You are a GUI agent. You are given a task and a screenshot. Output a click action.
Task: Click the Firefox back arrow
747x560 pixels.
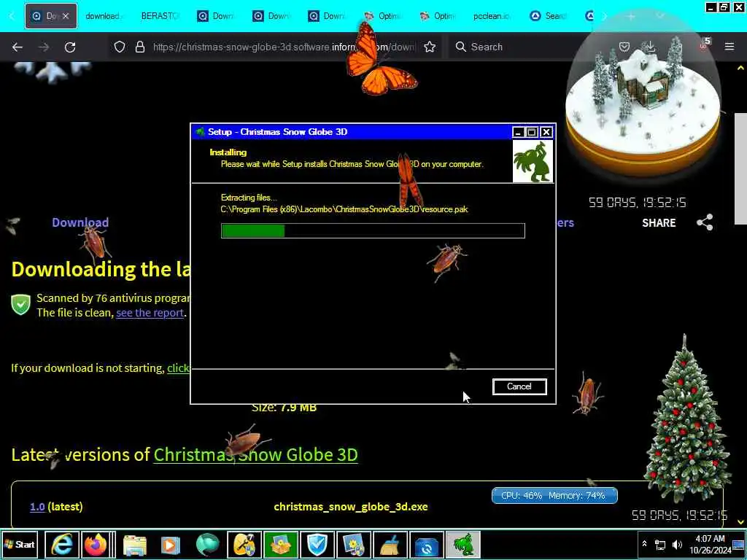pyautogui.click(x=18, y=47)
